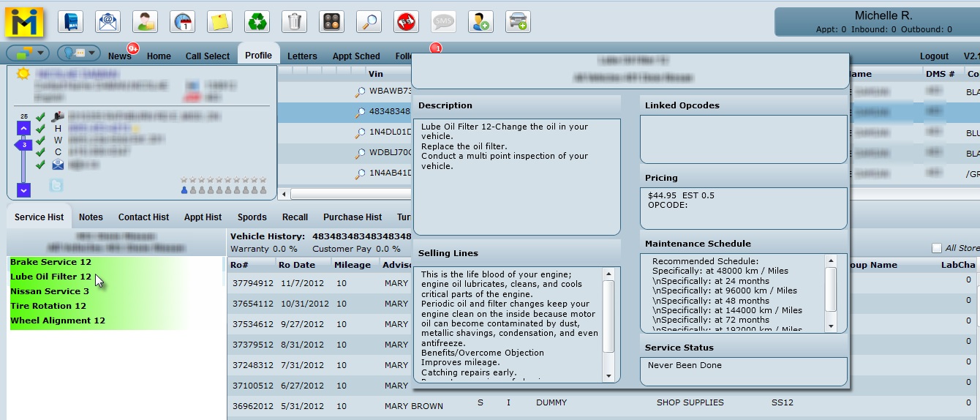Image resolution: width=980 pixels, height=420 pixels.
Task: Toggle green checkmark next to H phone
Action: pyautogui.click(x=40, y=128)
